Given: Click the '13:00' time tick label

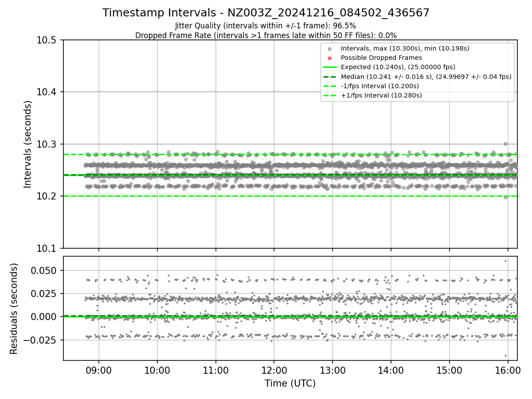Looking at the screenshot, I should (x=332, y=370).
